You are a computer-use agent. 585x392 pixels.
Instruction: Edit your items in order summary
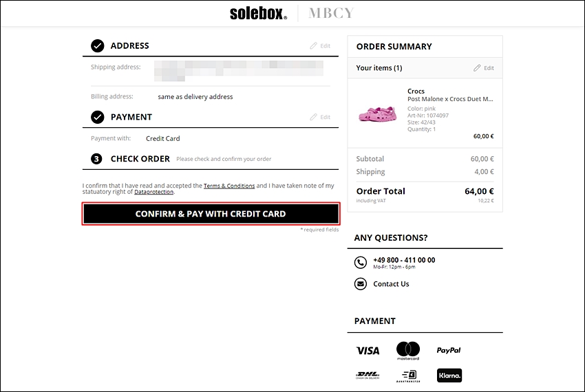point(484,68)
